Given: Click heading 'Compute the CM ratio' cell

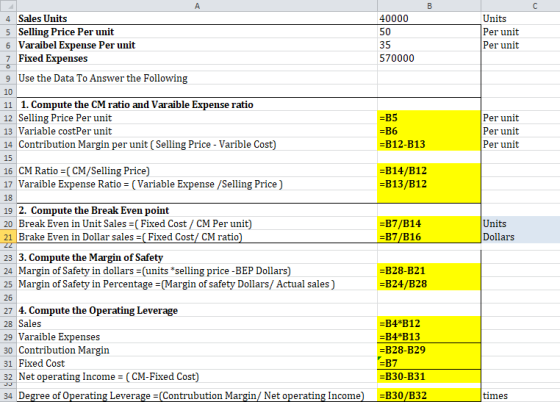Looking at the screenshot, I should (197, 105).
